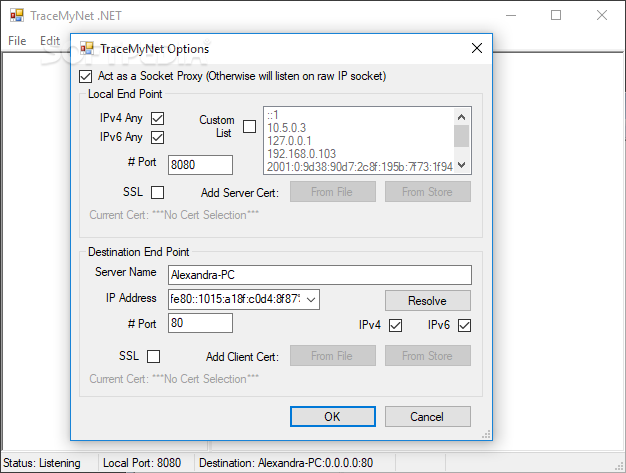Image resolution: width=626 pixels, height=473 pixels.
Task: Click the address list scroll down arrow
Action: (462, 165)
